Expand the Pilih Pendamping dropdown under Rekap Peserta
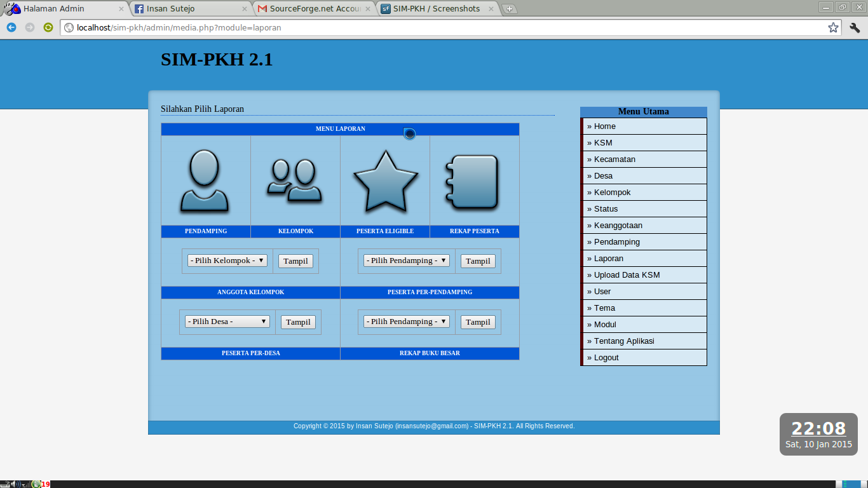This screenshot has height=488, width=868. [x=406, y=260]
